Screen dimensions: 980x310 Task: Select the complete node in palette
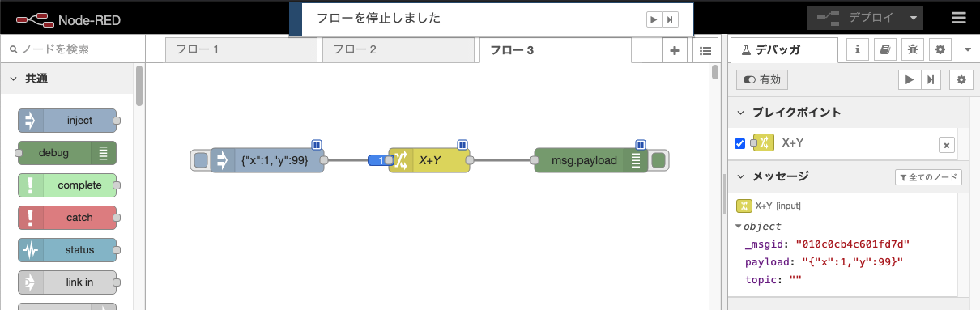pyautogui.click(x=67, y=185)
